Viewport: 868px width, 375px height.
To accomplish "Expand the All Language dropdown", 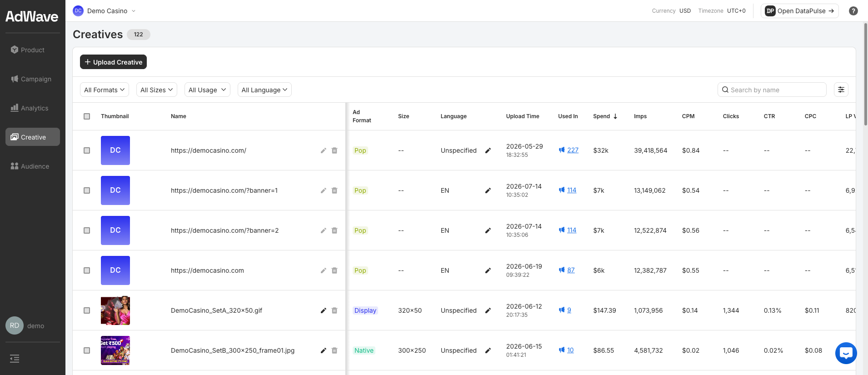I will pyautogui.click(x=264, y=90).
